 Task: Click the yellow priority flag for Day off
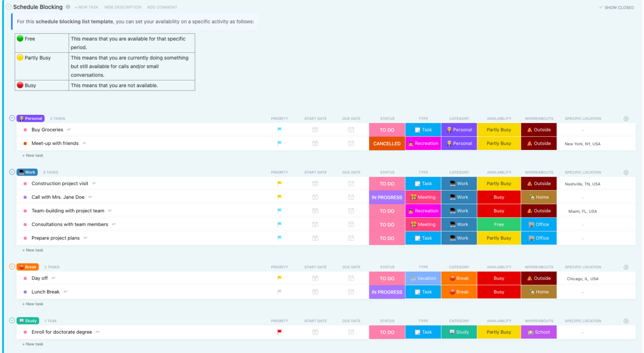click(x=279, y=278)
